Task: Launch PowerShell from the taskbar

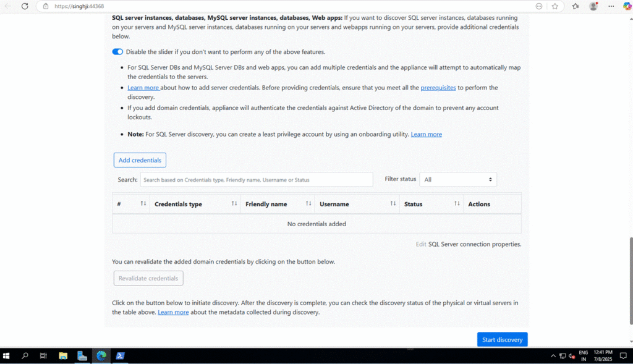Action: [121, 356]
